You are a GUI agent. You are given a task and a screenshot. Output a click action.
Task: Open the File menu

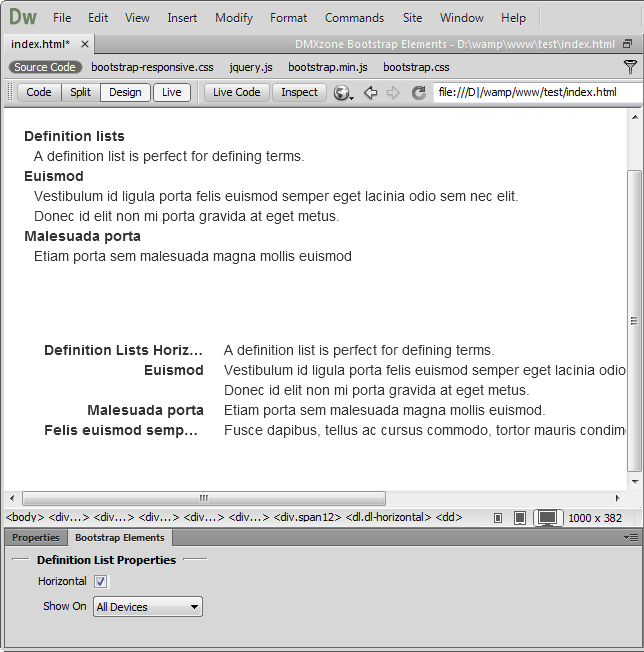[x=62, y=18]
